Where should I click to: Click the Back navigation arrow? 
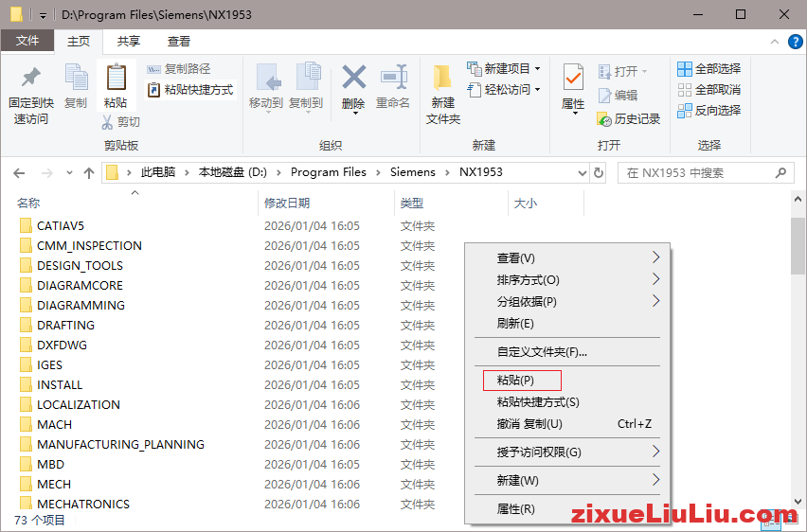[19, 173]
